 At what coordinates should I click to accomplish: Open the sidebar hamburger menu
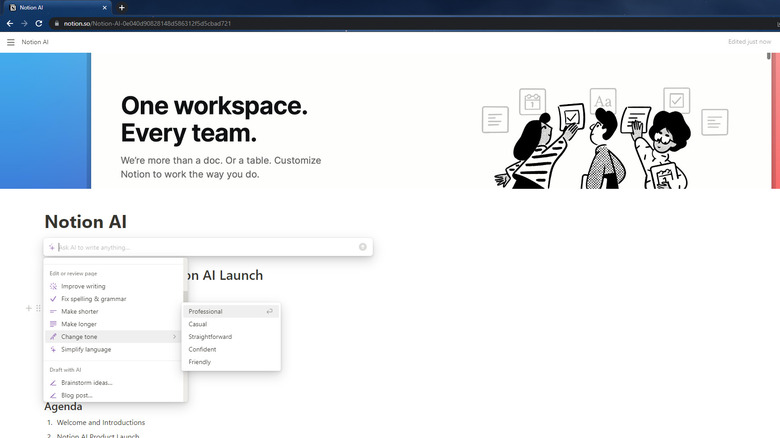tap(10, 42)
